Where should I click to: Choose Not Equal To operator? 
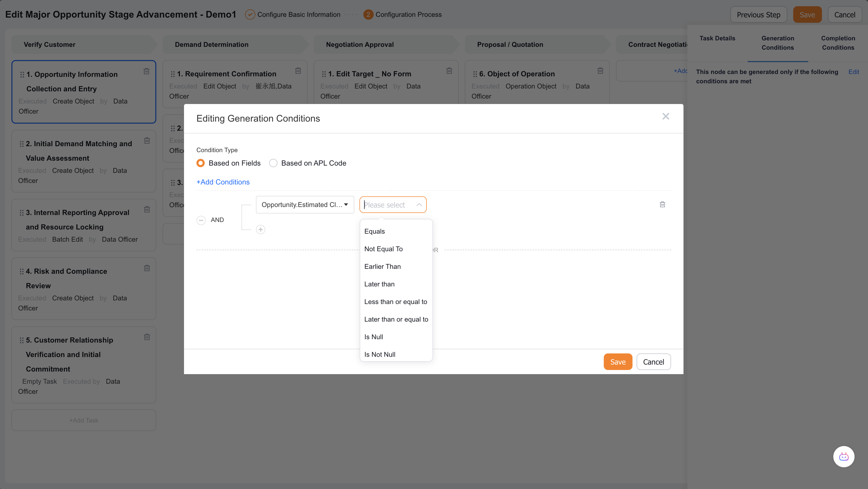point(396,249)
